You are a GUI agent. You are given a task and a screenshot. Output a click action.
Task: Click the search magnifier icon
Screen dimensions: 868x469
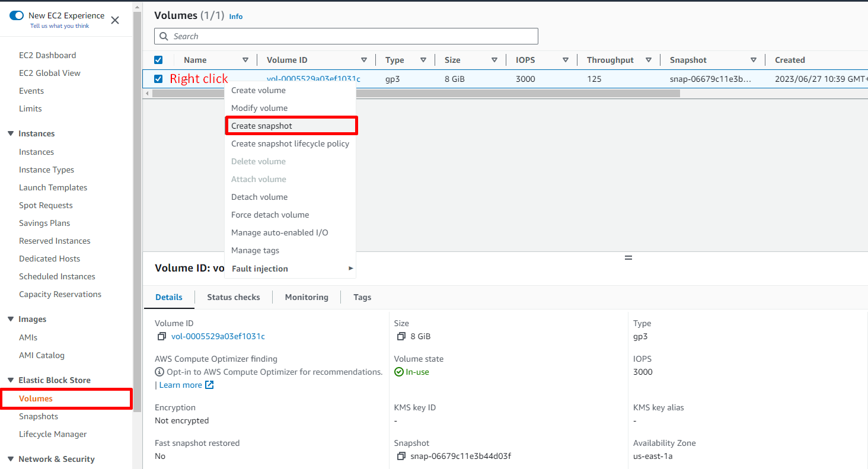(x=164, y=37)
